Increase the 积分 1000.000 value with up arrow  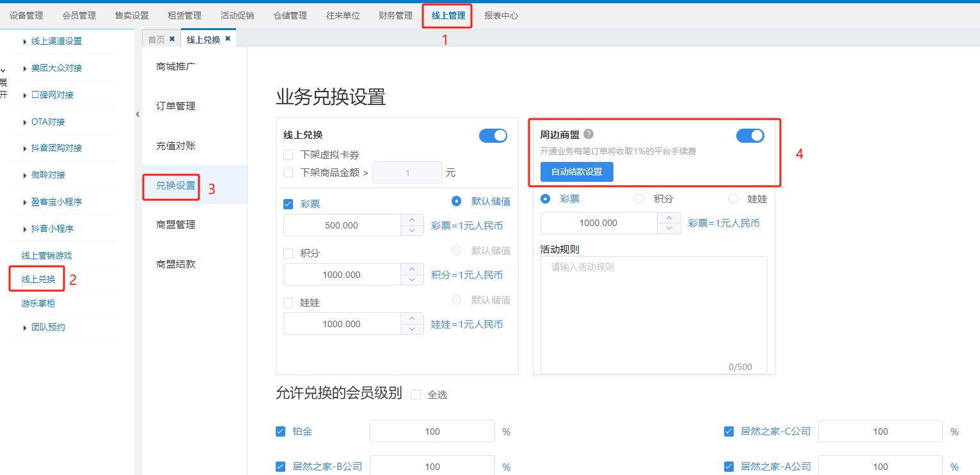(412, 269)
